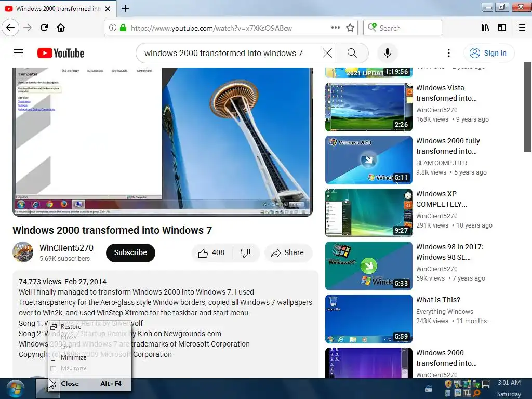Open the Windows Vista 2:26 thumbnail

click(369, 107)
